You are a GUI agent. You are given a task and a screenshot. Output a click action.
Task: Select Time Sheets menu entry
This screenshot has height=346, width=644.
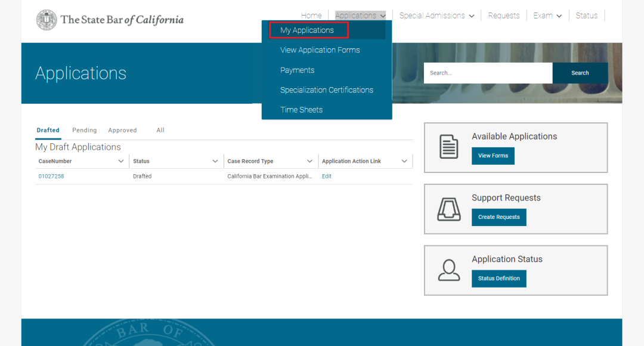[x=302, y=110]
